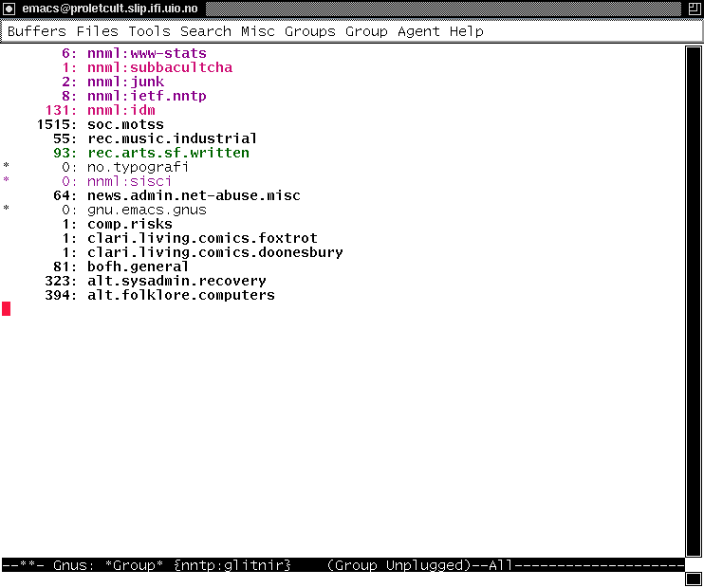This screenshot has width=704, height=588.
Task: Open the Tools menu
Action: point(150,31)
